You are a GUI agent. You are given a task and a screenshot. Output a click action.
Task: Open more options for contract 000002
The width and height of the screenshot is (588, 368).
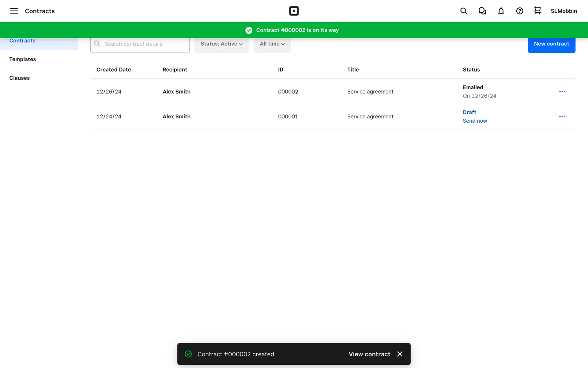pyautogui.click(x=562, y=92)
